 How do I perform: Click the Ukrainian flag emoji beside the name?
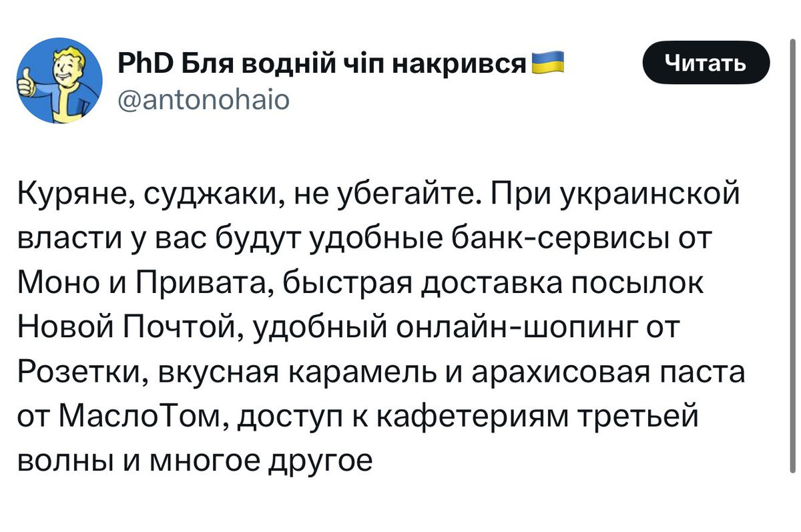pos(548,62)
